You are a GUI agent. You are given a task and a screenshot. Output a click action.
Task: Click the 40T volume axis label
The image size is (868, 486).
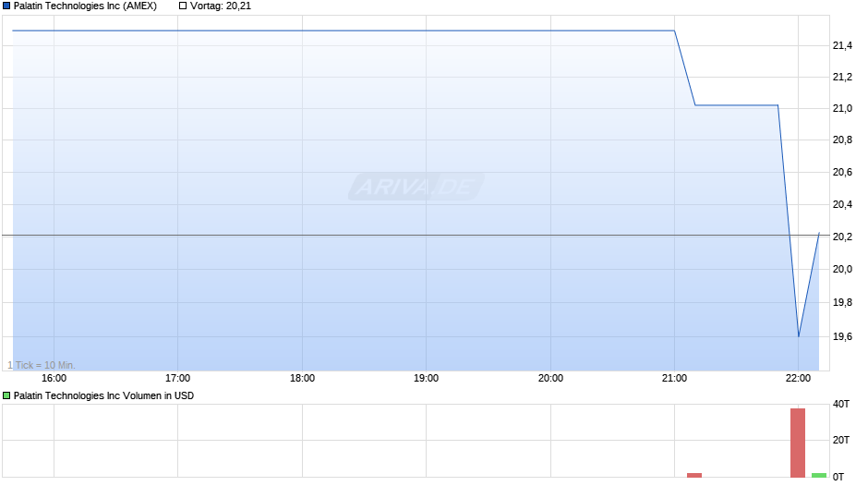tap(841, 405)
